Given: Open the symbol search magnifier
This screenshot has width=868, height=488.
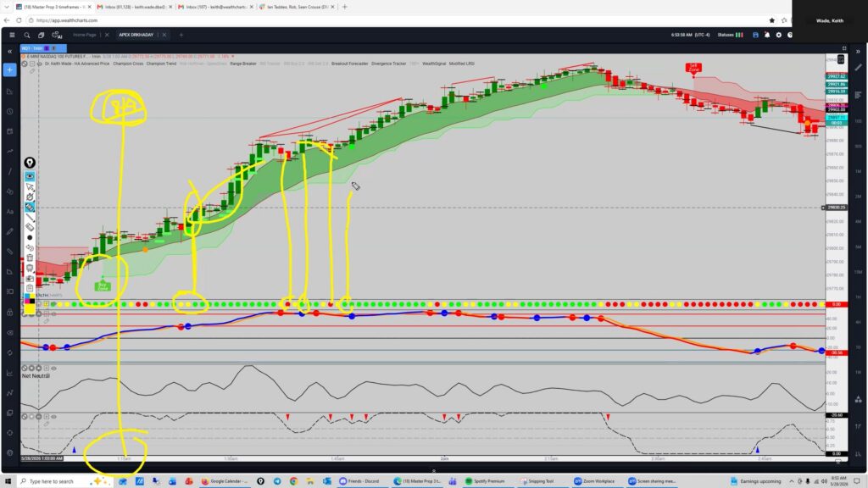Looking at the screenshot, I should (26, 35).
